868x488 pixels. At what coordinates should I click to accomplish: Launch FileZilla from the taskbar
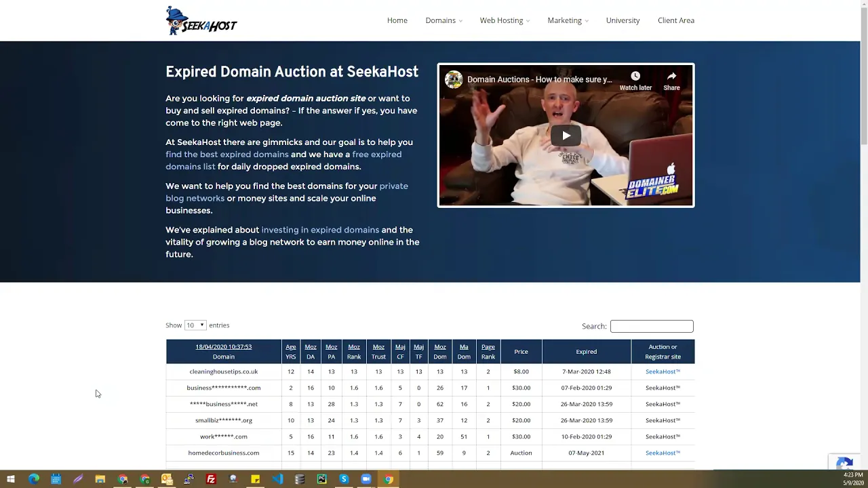pyautogui.click(x=211, y=479)
